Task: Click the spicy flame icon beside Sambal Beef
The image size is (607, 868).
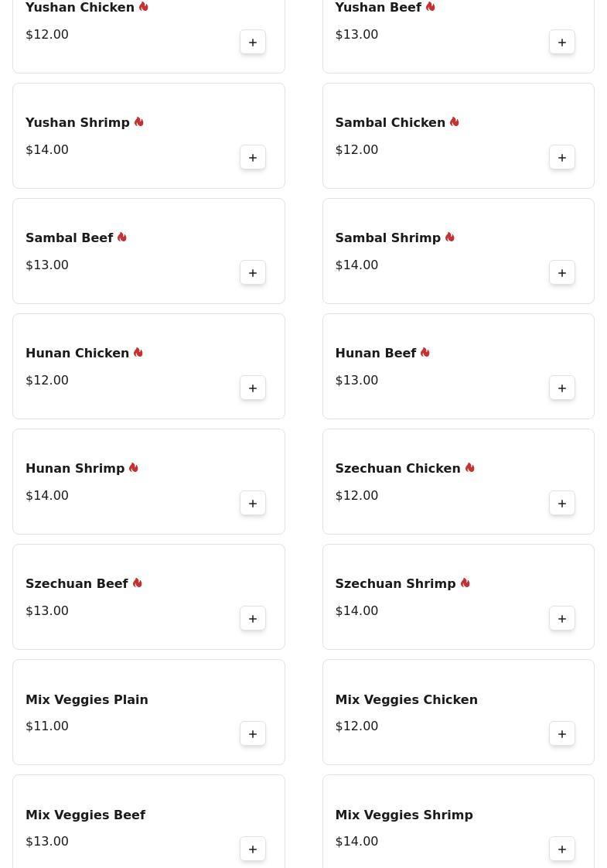Action: (122, 238)
